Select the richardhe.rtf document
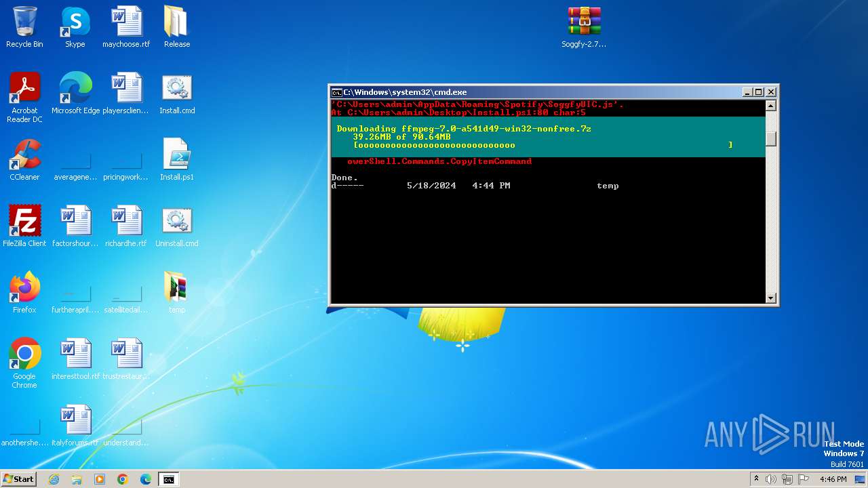The width and height of the screenshot is (868, 488). pos(126,226)
